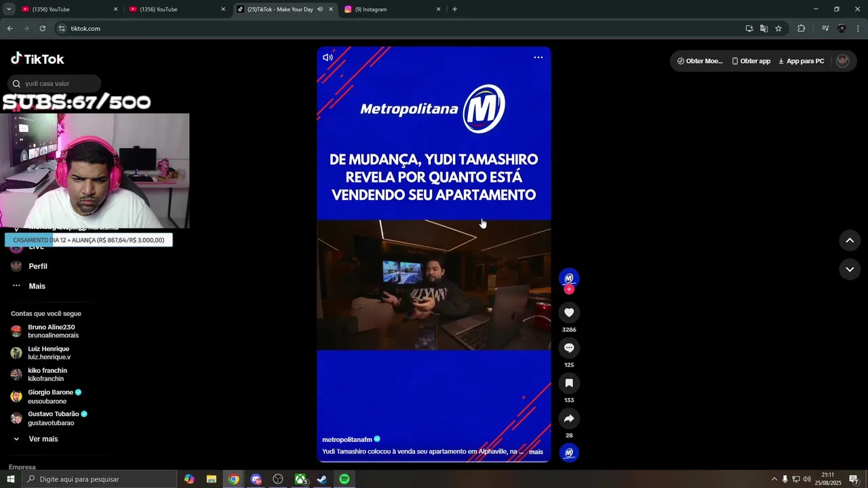This screenshot has height=488, width=868.
Task: Save the video with the bookmark icon
Action: (569, 383)
